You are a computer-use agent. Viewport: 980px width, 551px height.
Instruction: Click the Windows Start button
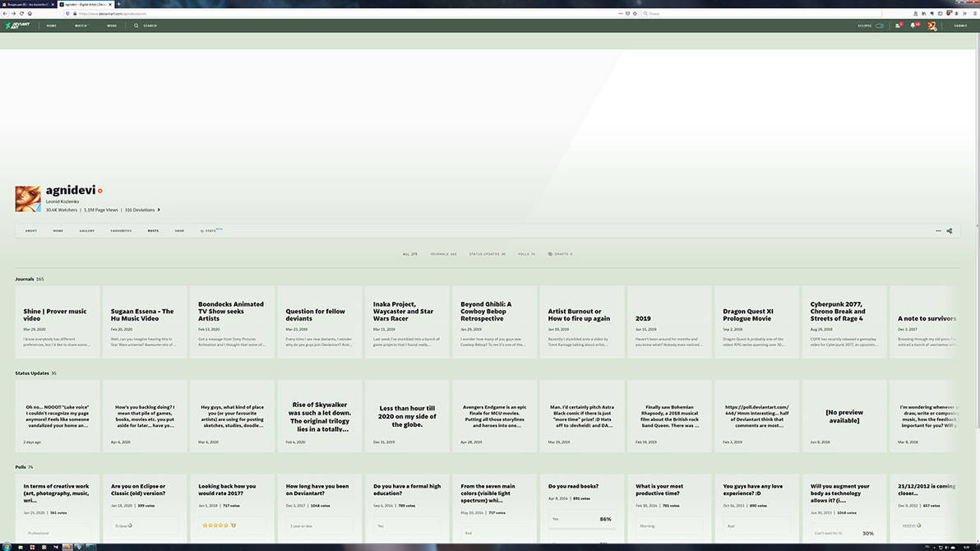tap(7, 547)
